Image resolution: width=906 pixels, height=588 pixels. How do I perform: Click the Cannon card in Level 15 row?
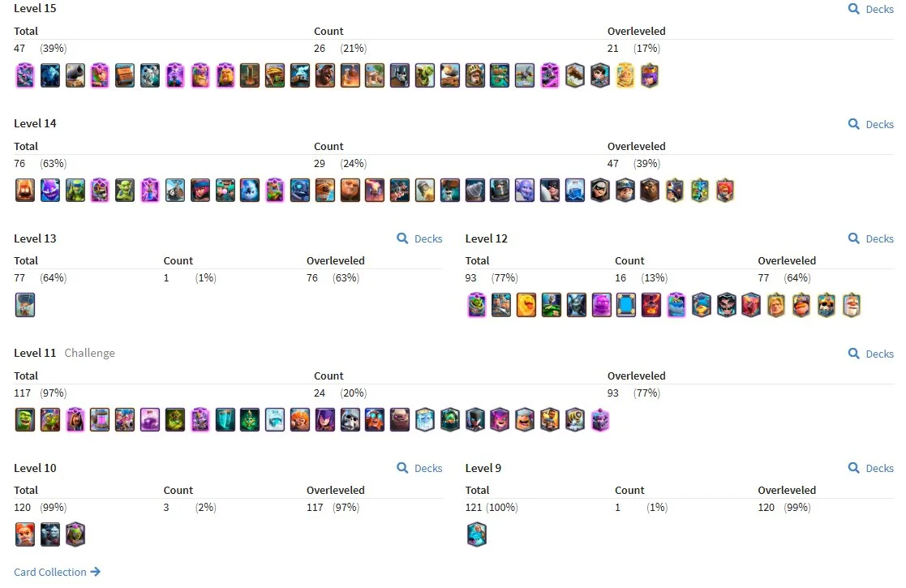[x=75, y=75]
